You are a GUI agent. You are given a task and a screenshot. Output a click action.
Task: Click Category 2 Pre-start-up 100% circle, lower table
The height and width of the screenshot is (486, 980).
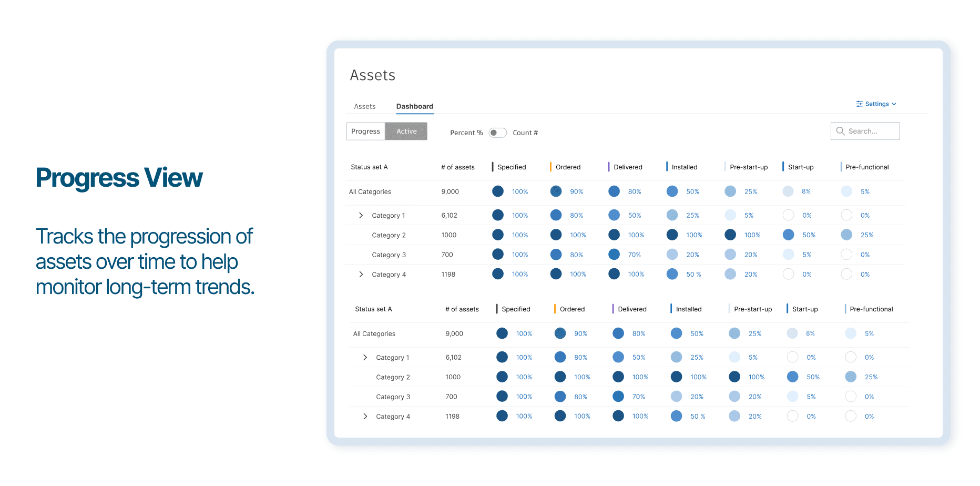(x=734, y=377)
